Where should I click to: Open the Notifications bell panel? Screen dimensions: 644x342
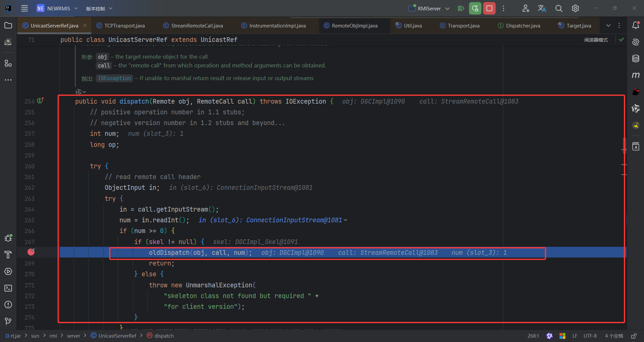tap(636, 25)
